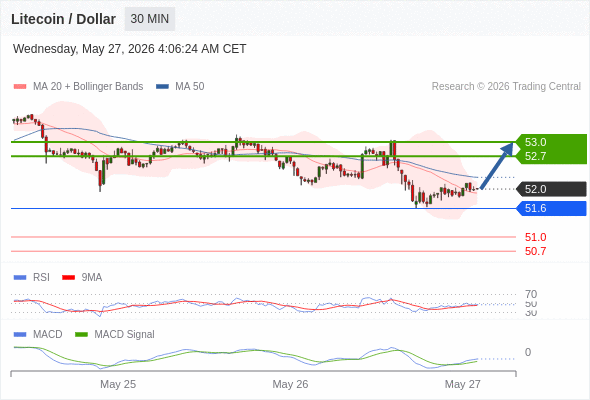
Task: Click the Litecoin / Dollar title
Action: click(x=63, y=19)
